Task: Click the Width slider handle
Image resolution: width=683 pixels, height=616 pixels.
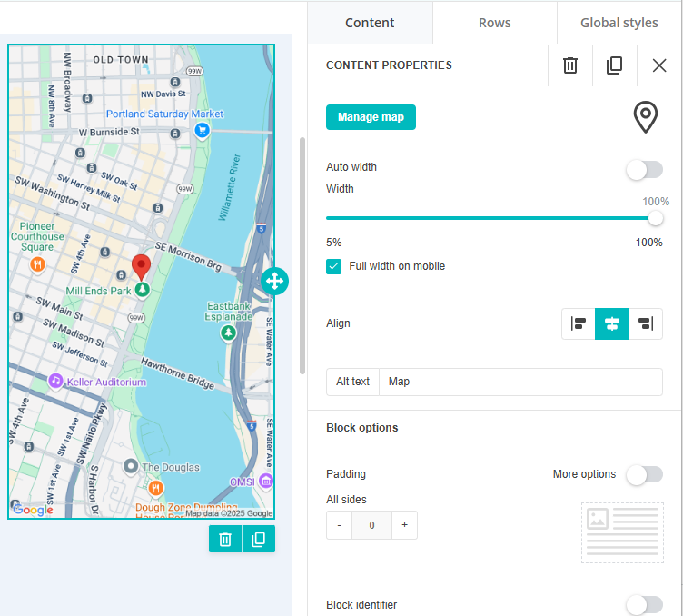Action: [655, 218]
